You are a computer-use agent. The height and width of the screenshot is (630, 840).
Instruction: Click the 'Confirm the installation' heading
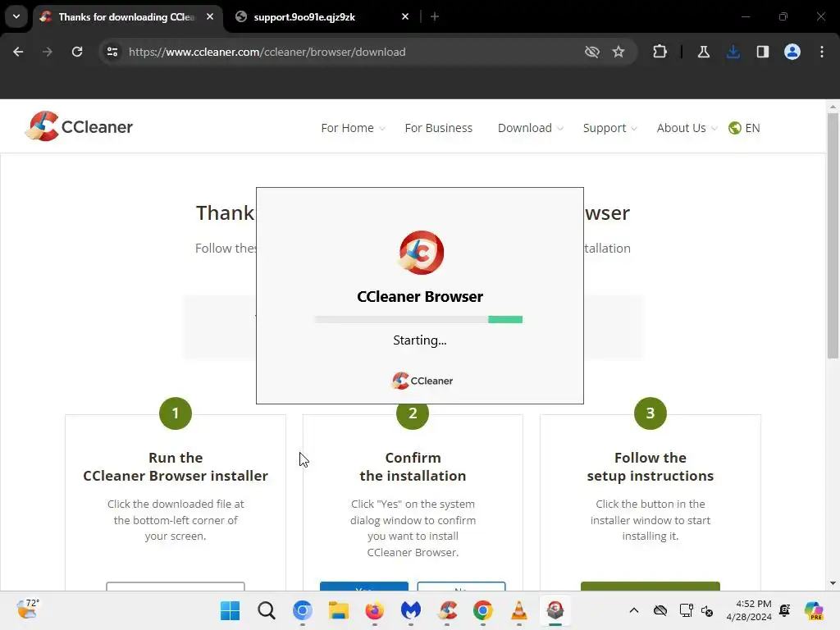pyautogui.click(x=413, y=467)
